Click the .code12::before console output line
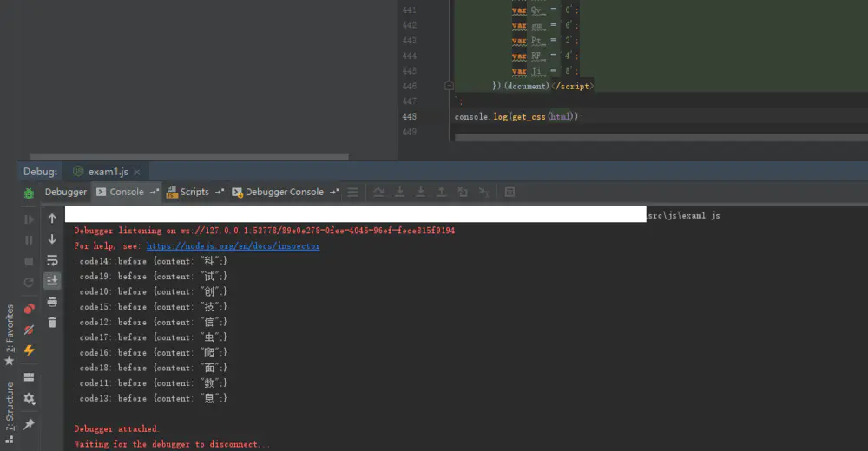Image resolution: width=868 pixels, height=451 pixels. click(150, 322)
